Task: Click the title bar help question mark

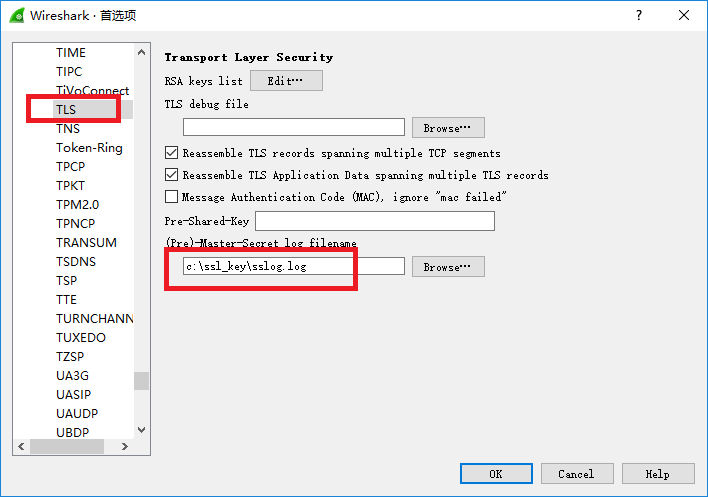Action: point(639,15)
